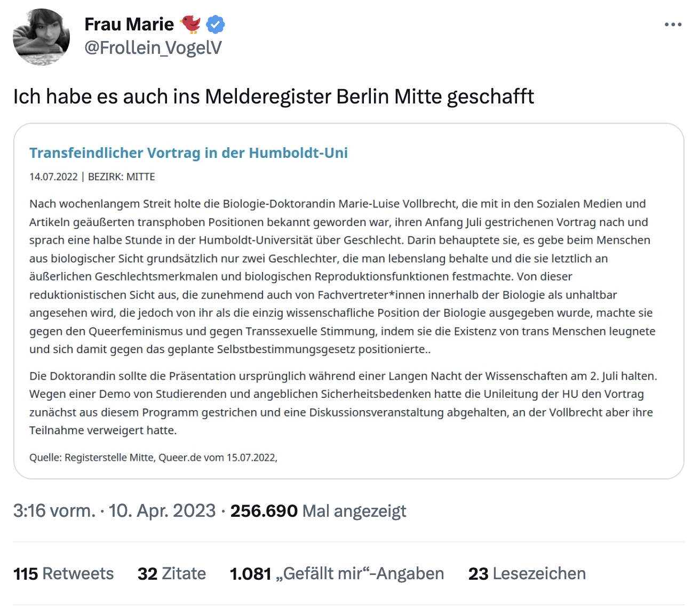This screenshot has width=700, height=608.
Task: Click the article paragraph starting Nach wochenlangem Streit
Action: click(341, 276)
